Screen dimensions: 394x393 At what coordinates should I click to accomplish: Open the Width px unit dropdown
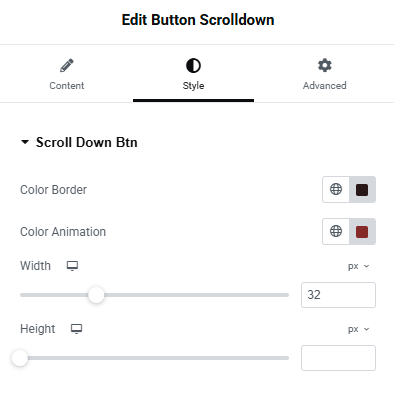(x=359, y=266)
